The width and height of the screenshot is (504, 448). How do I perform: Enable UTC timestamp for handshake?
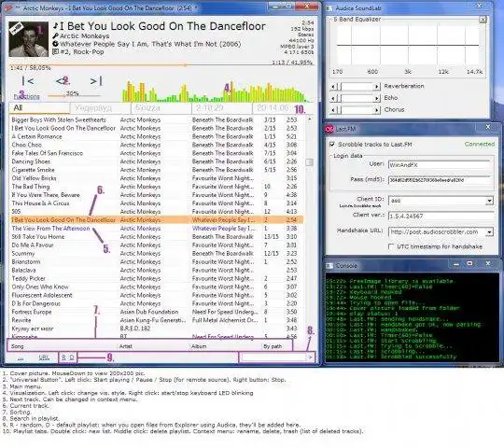click(391, 246)
